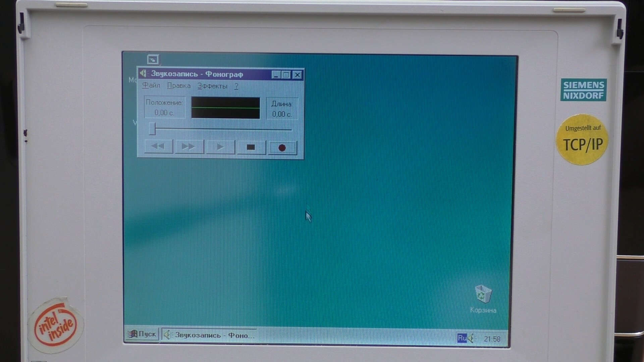Click the Seek to End button

point(189,146)
